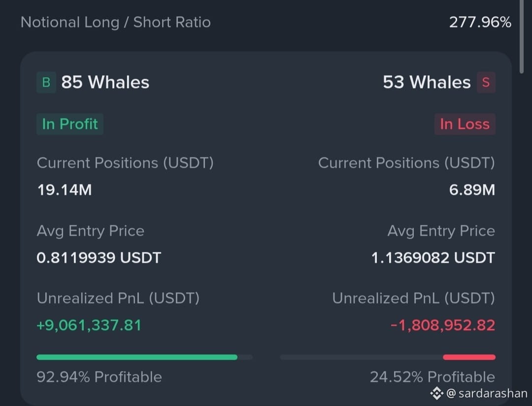Select the In Loss red tag
Image resolution: width=532 pixels, height=406 pixels.
(465, 124)
